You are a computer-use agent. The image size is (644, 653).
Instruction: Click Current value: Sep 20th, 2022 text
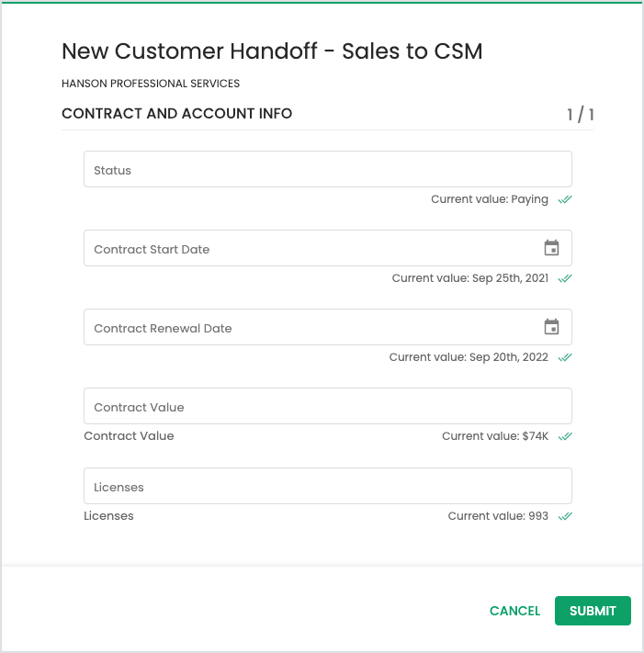tap(469, 357)
